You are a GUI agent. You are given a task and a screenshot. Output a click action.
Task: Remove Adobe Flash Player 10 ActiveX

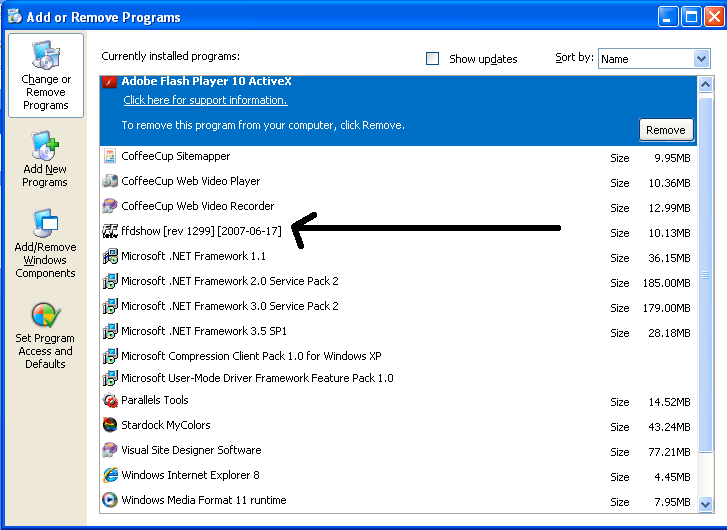pyautogui.click(x=666, y=130)
